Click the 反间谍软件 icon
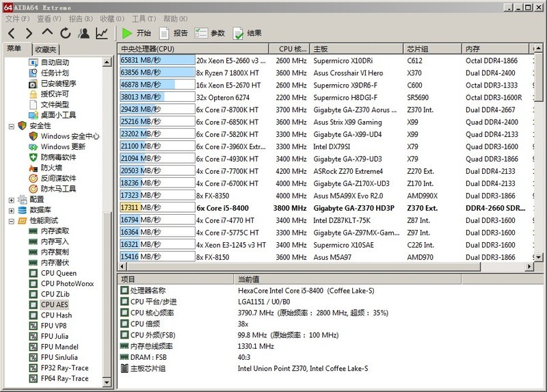The image size is (547, 392). 33,179
